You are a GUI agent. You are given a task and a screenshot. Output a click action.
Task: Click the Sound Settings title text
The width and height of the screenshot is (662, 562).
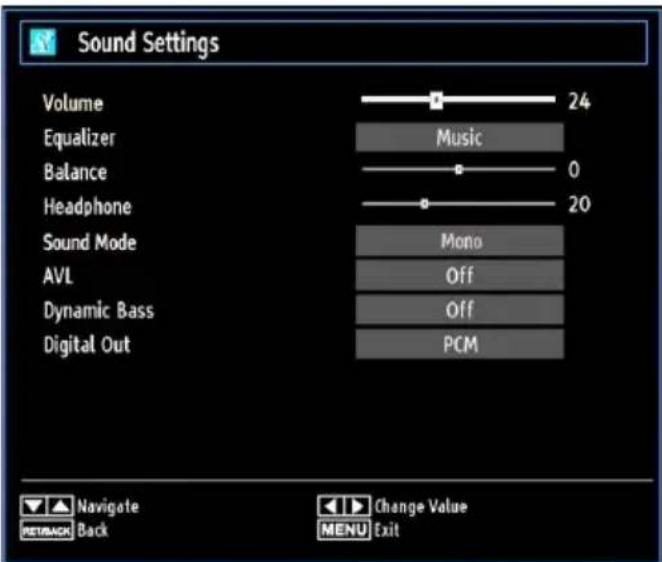coord(149,43)
